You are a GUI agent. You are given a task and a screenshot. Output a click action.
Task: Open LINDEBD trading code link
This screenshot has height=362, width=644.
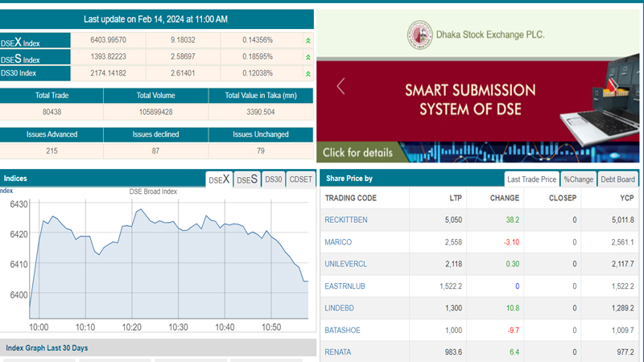pos(340,308)
